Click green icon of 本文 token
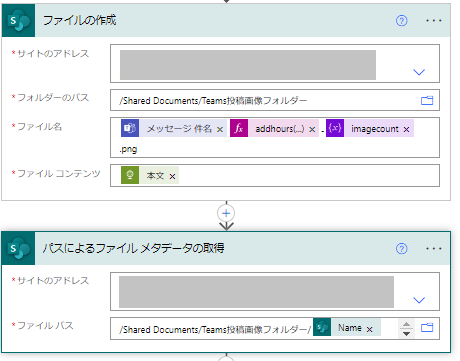460x361 pixels. [x=130, y=175]
